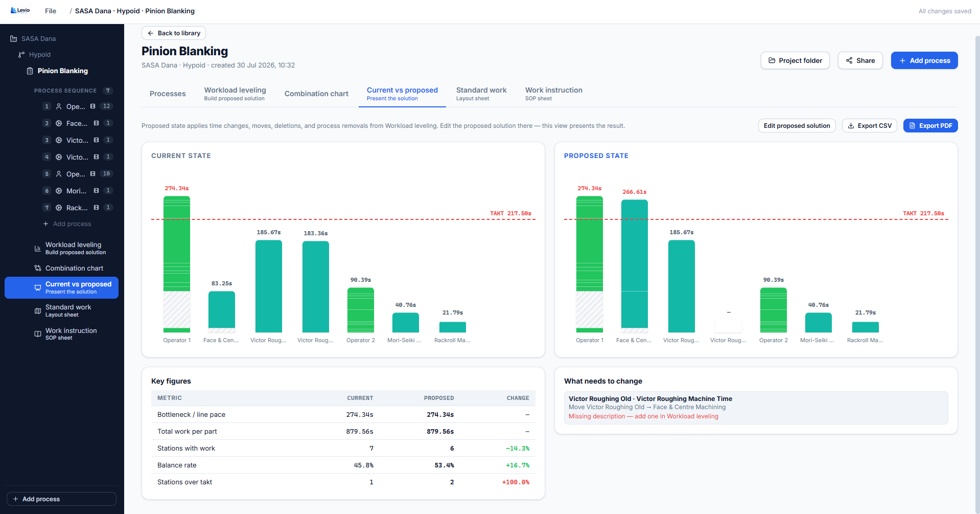Click the '183.36s' label in Current State
The width and height of the screenshot is (980, 514).
point(316,234)
